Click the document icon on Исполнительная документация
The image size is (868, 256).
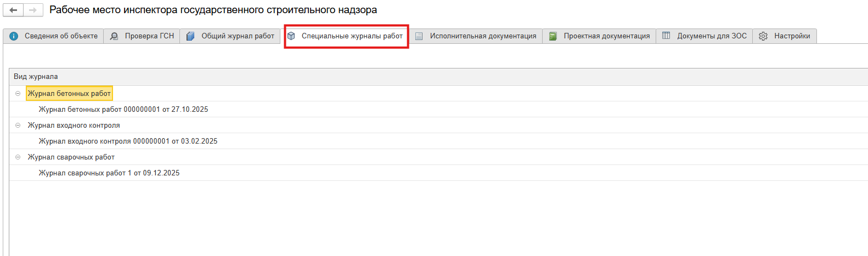coord(419,36)
